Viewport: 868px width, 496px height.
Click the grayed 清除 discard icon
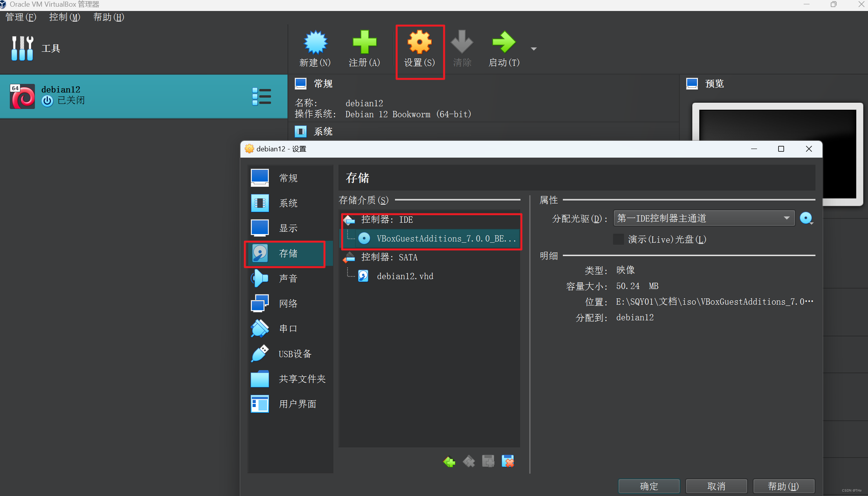(462, 42)
